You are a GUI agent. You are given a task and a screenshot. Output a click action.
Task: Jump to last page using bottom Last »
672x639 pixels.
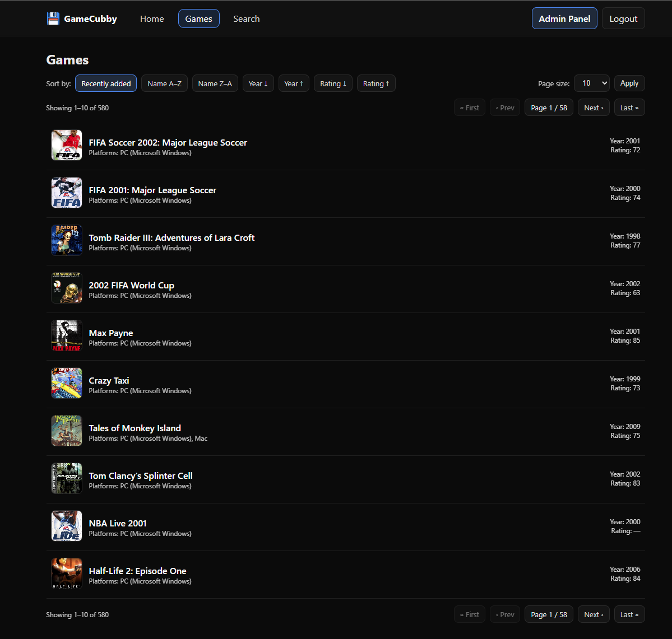pyautogui.click(x=629, y=614)
